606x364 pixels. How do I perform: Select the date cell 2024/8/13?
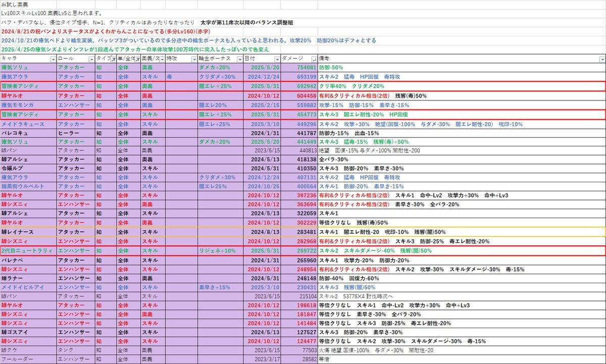point(262,232)
